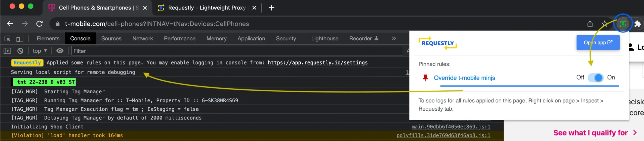
Task: Click the Requestly extension icon in toolbar
Action: click(x=623, y=24)
